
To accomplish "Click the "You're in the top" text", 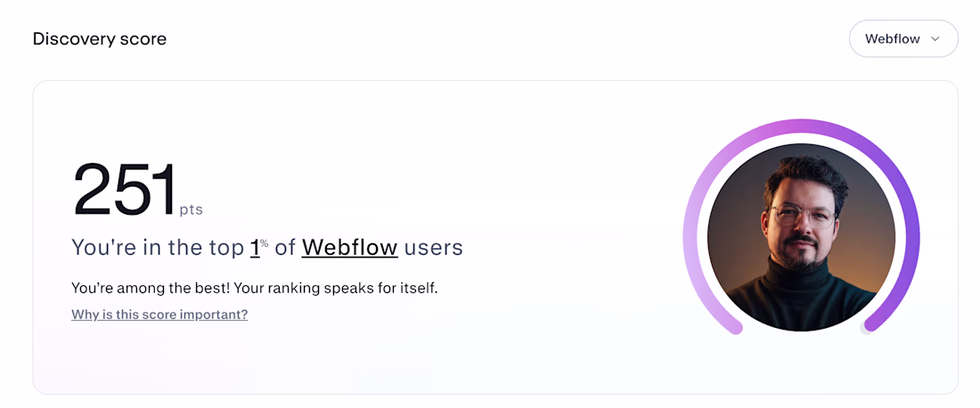I will point(158,248).
